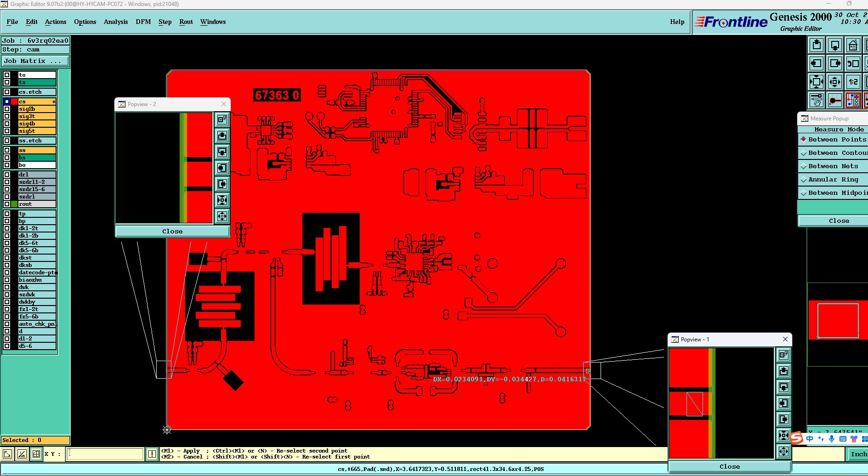Image resolution: width=868 pixels, height=476 pixels.
Task: Open the File menu
Action: click(12, 22)
